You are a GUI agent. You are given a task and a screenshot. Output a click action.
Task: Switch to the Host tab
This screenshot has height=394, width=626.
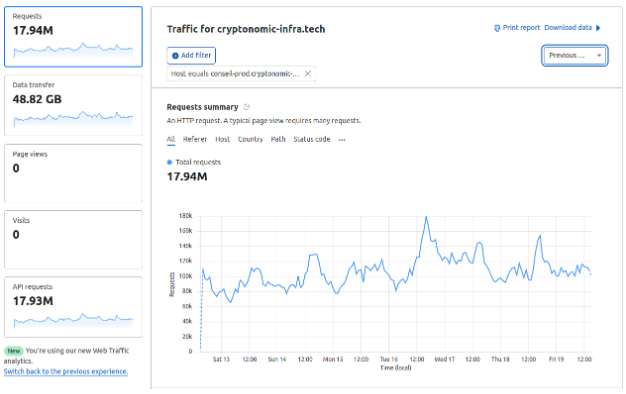pos(222,139)
